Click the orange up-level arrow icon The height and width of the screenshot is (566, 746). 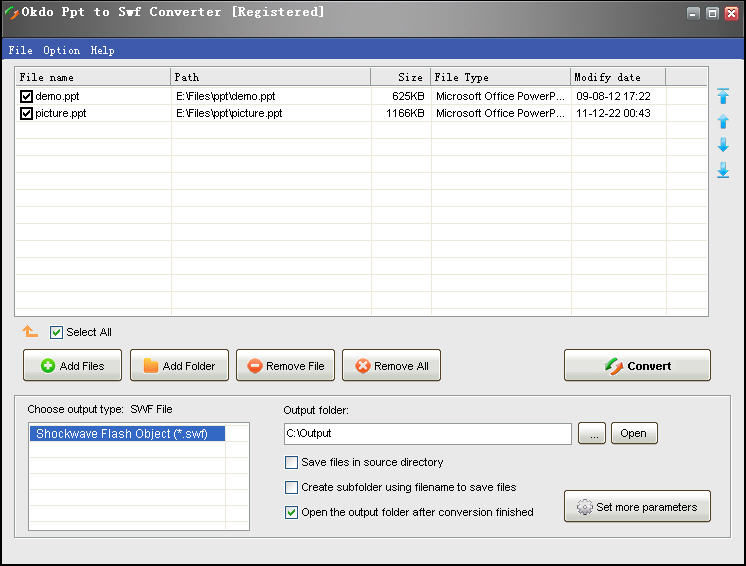click(30, 332)
